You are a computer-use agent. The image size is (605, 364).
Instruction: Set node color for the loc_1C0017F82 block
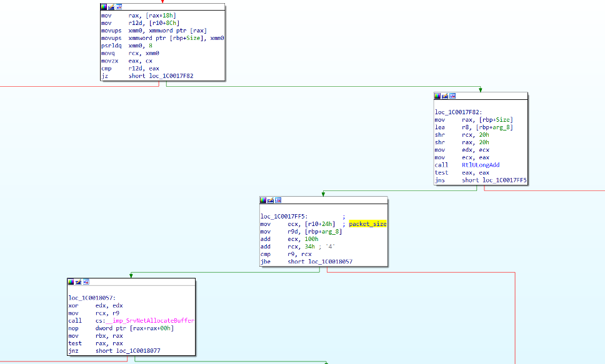point(437,96)
